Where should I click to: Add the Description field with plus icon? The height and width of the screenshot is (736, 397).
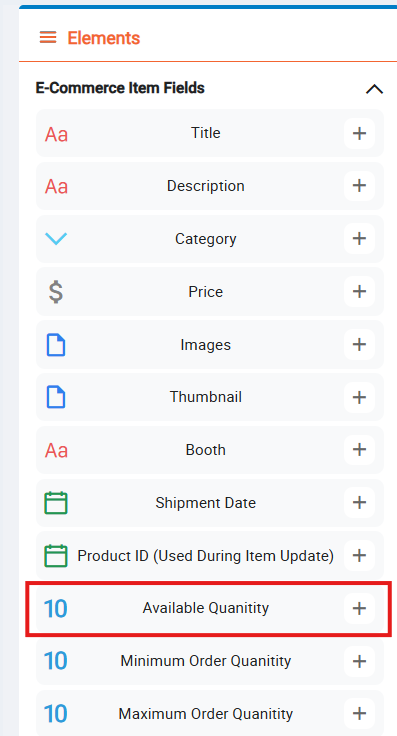coord(359,186)
